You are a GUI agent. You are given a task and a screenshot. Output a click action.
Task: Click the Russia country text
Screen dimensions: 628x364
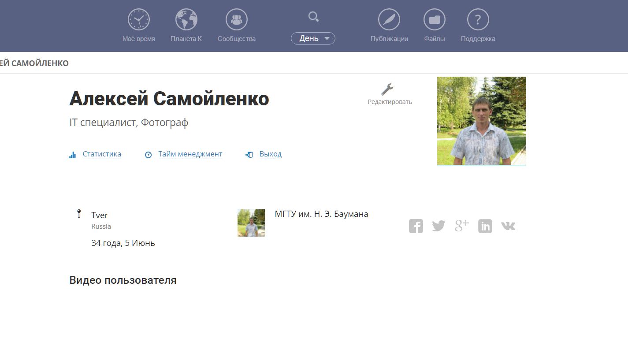[101, 227]
